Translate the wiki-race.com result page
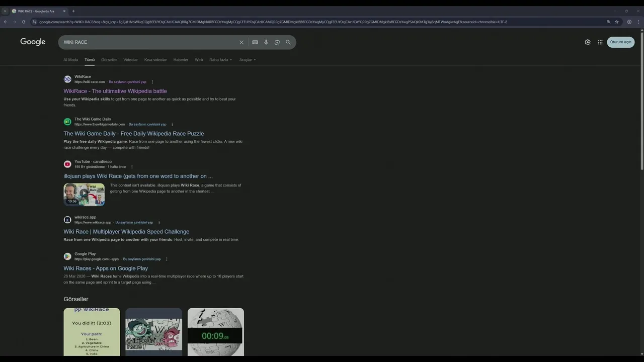644x362 pixels. coord(127,82)
